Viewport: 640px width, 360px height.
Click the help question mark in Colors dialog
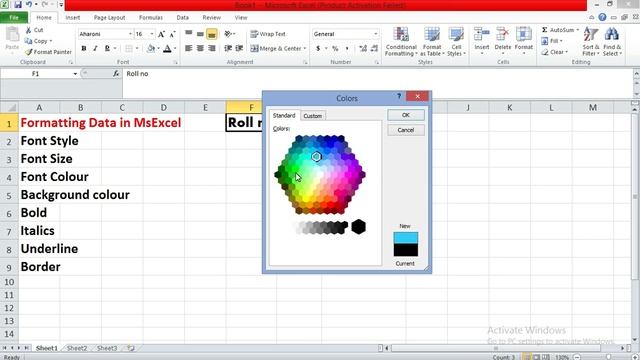[x=399, y=96]
